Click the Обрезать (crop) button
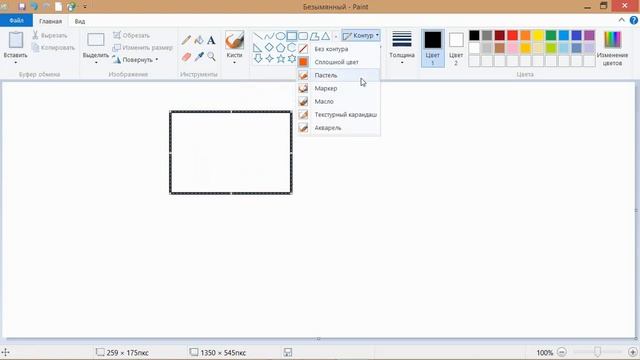640x360 pixels. (x=131, y=36)
